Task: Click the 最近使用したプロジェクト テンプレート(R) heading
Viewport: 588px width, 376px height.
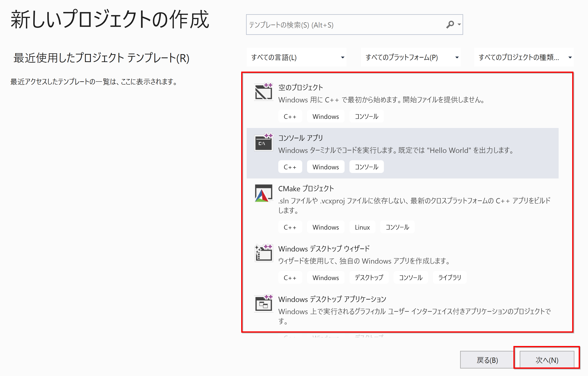Action: click(x=101, y=58)
